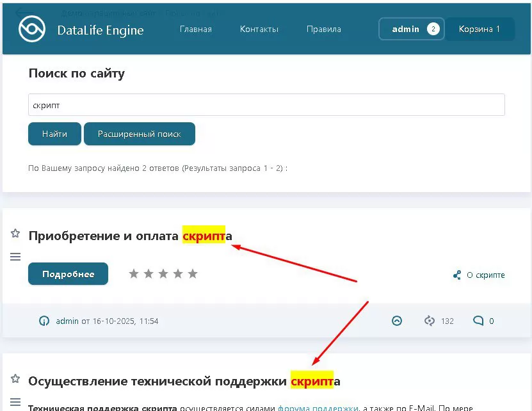Click the views counter icon showing 132
This screenshot has width=532, height=411.
[430, 321]
